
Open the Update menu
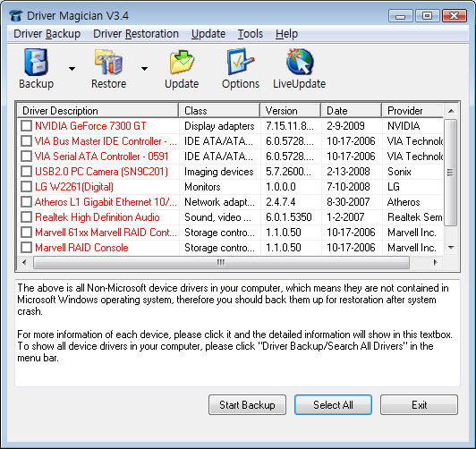pyautogui.click(x=208, y=34)
